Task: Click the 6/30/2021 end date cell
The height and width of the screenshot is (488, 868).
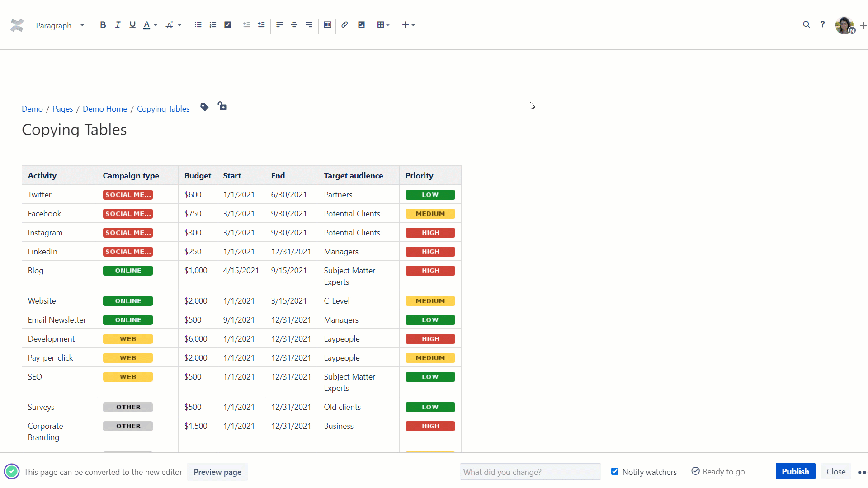Action: 292,195
